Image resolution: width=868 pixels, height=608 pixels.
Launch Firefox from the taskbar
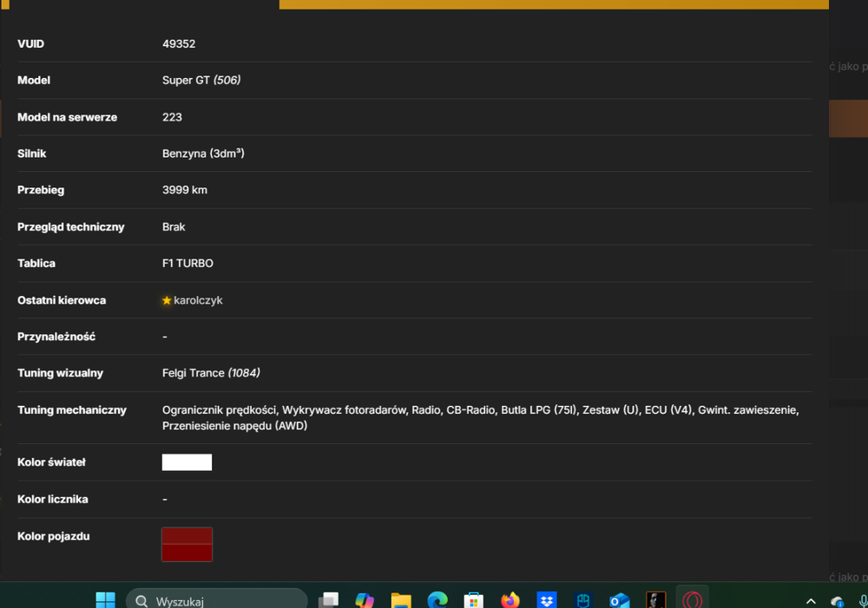510,600
